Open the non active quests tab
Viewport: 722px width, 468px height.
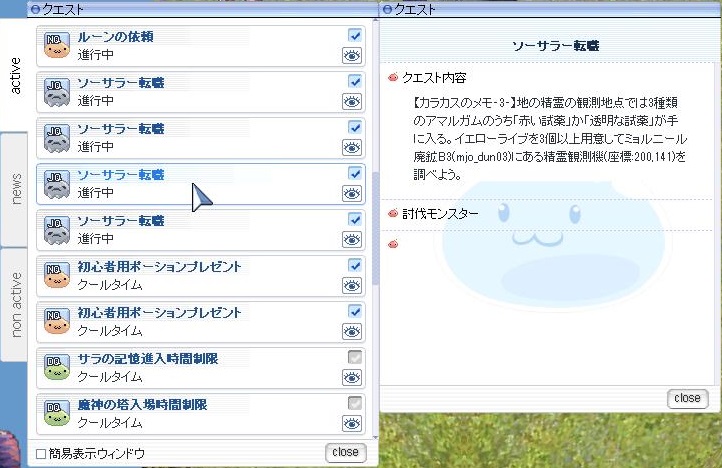coord(14,302)
